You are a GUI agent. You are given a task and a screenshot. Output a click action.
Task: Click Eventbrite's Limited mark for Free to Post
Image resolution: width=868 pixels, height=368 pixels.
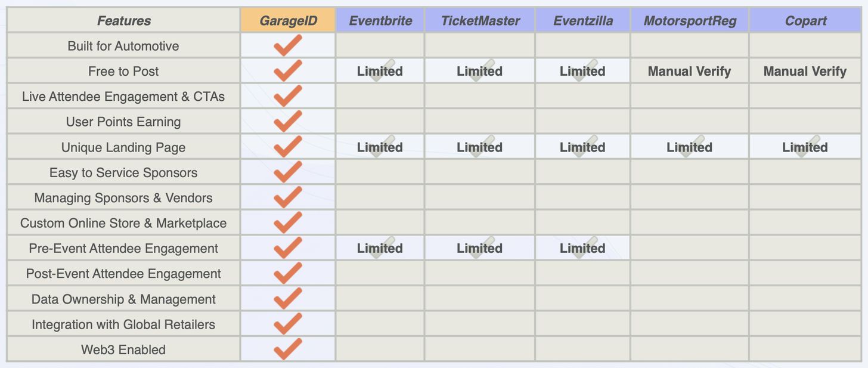(x=380, y=71)
